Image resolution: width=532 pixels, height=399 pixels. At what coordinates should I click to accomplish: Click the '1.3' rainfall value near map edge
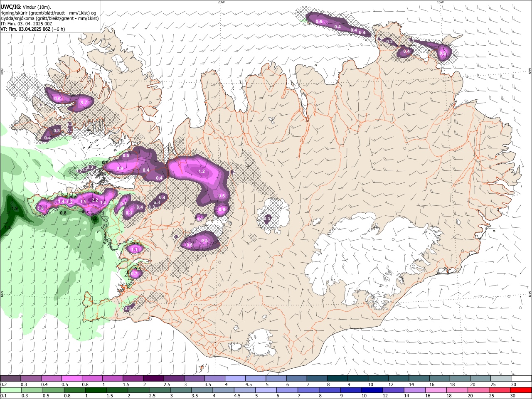pos(7,227)
